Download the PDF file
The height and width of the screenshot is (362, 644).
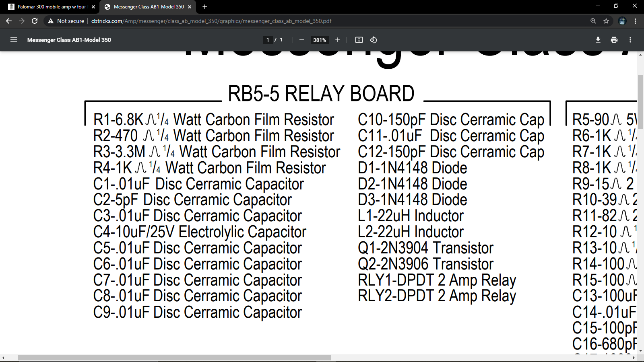coord(598,40)
